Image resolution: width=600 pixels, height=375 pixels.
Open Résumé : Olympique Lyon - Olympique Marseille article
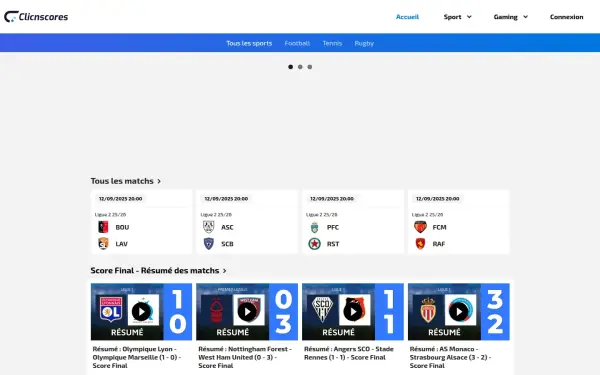(x=136, y=357)
